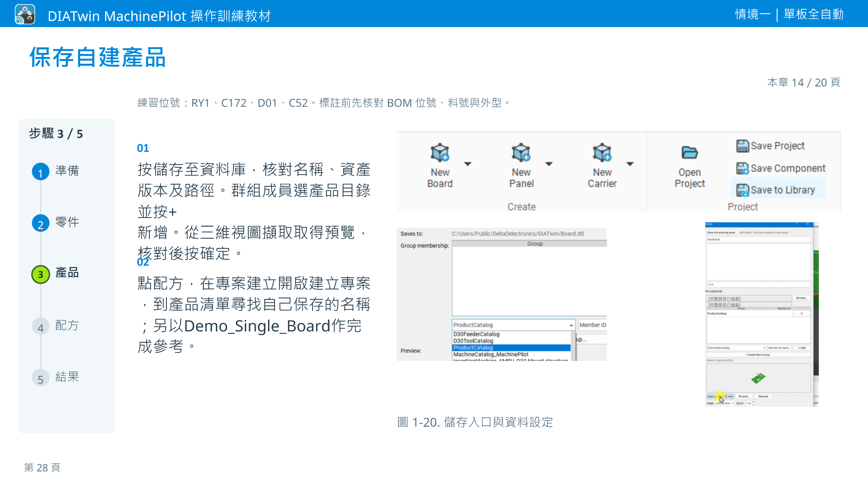The image size is (868, 488).
Task: Click the DIATwin MachinePilot logo icon
Action: 25,14
